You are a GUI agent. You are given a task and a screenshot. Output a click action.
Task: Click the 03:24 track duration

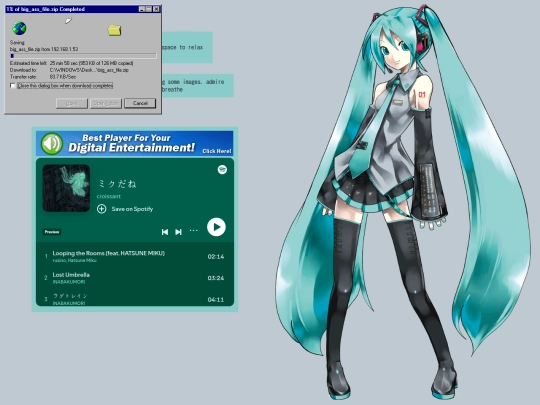[216, 278]
